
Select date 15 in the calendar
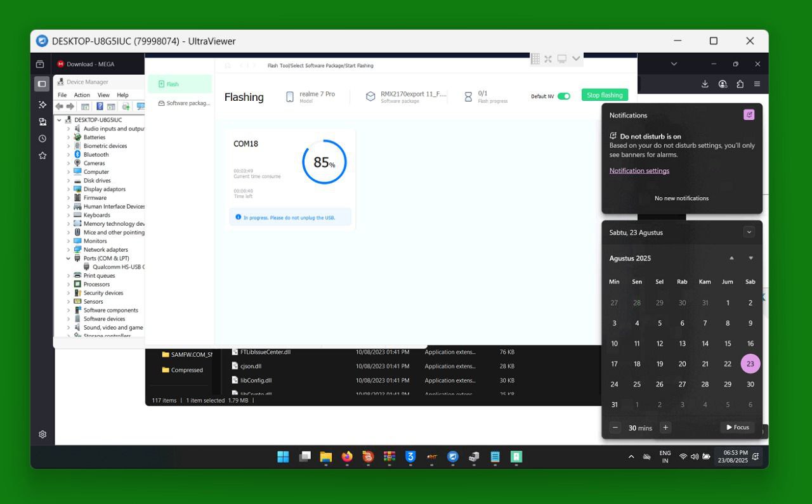728,344
